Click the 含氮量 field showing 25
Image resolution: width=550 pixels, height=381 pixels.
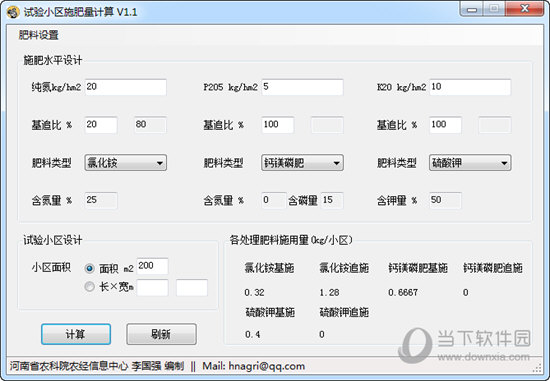click(101, 200)
